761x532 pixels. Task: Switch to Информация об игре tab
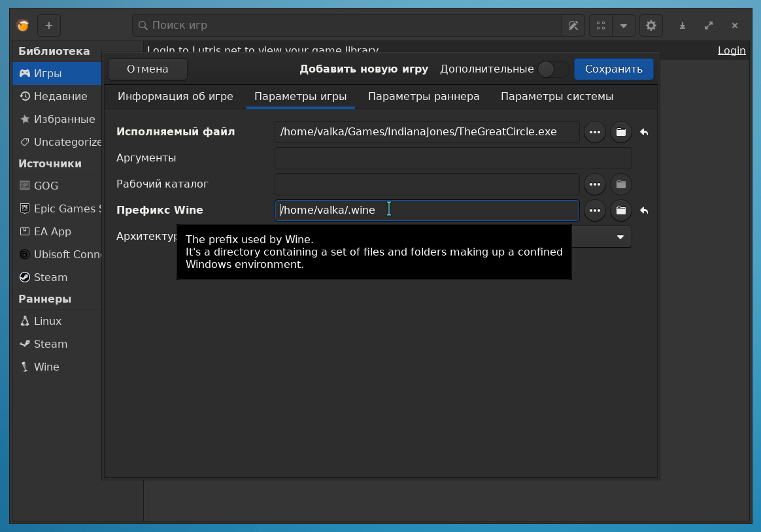pos(175,97)
